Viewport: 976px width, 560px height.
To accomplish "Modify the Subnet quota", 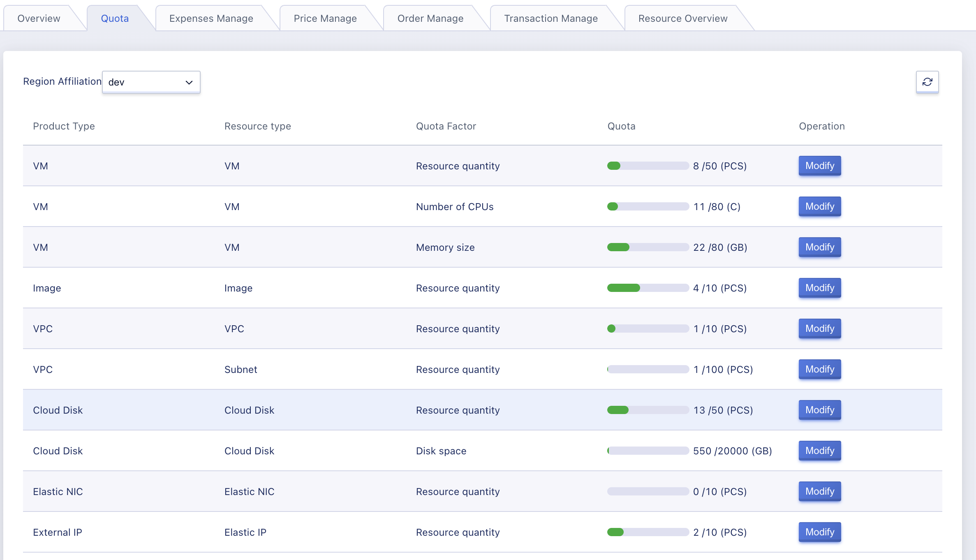I will click(820, 369).
